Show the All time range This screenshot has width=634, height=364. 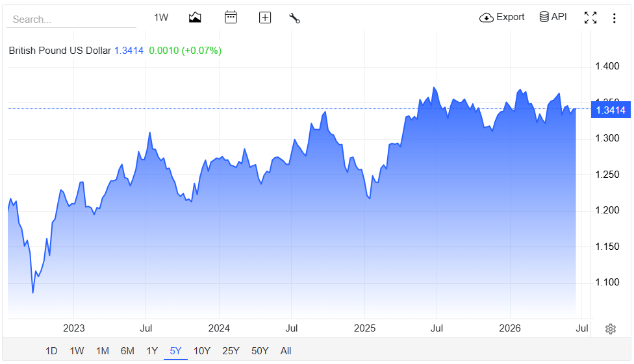click(286, 350)
